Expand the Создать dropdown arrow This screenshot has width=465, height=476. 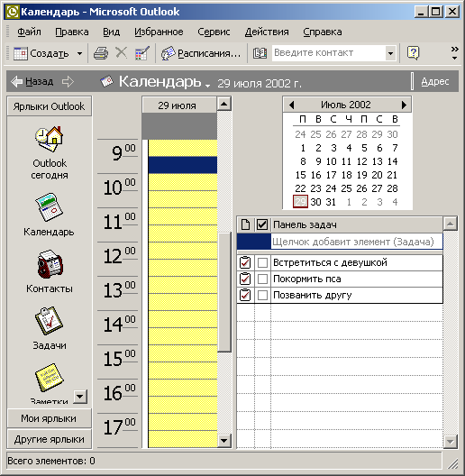click(x=79, y=54)
